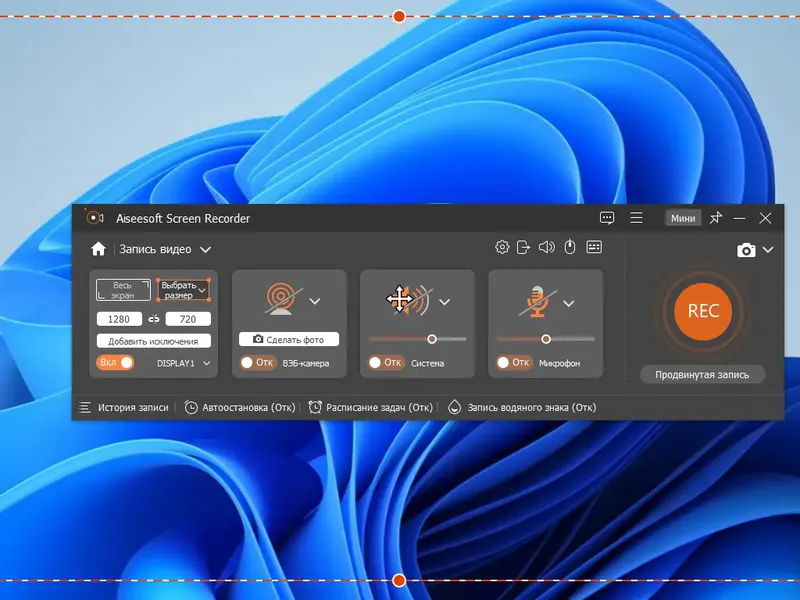Viewport: 800px width, 600px height.
Task: Enable the Система sound toggle
Action: tap(387, 363)
